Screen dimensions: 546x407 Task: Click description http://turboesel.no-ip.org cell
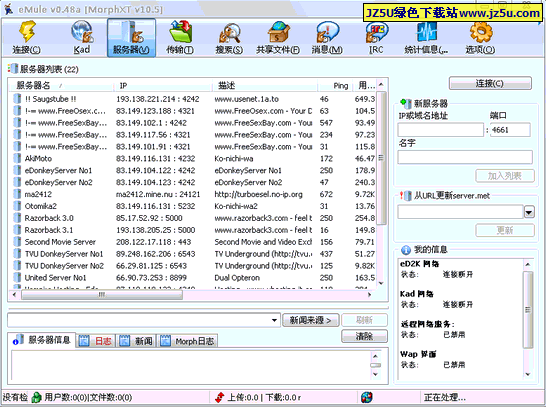pos(258,194)
